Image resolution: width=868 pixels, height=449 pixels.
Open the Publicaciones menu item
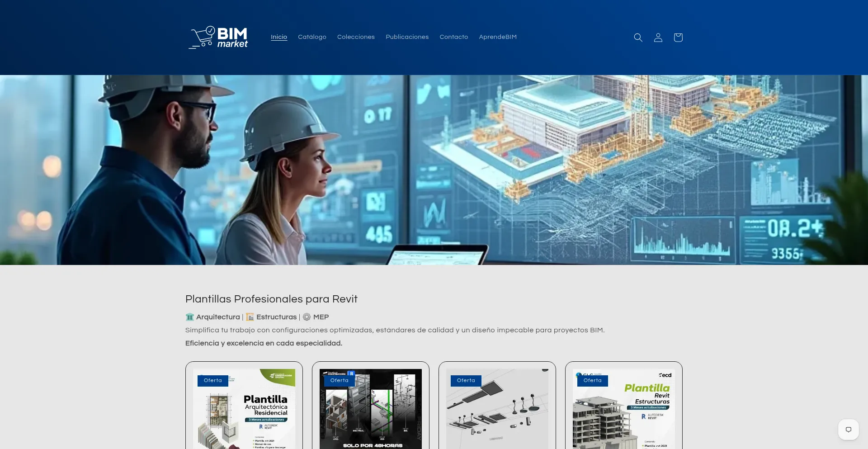pos(407,37)
